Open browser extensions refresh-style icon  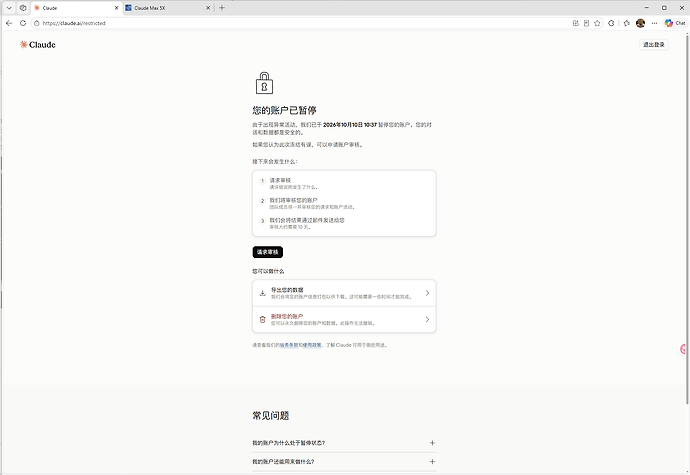[611, 23]
